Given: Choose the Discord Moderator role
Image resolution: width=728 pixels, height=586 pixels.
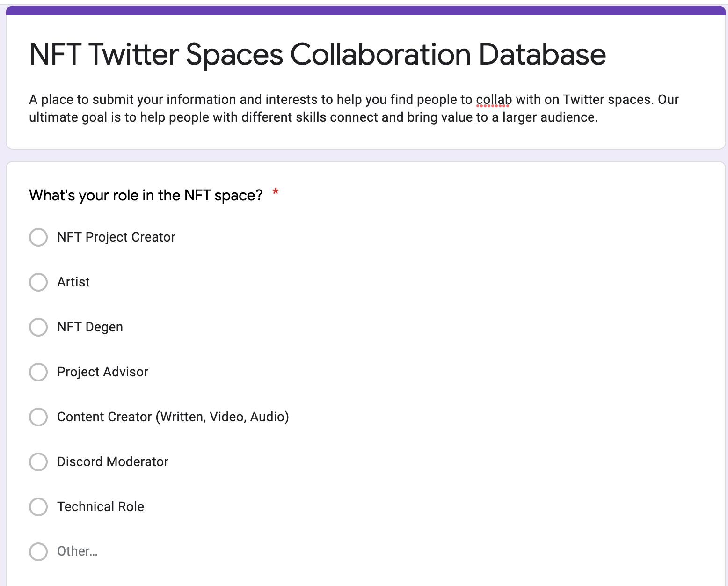Looking at the screenshot, I should tap(38, 462).
